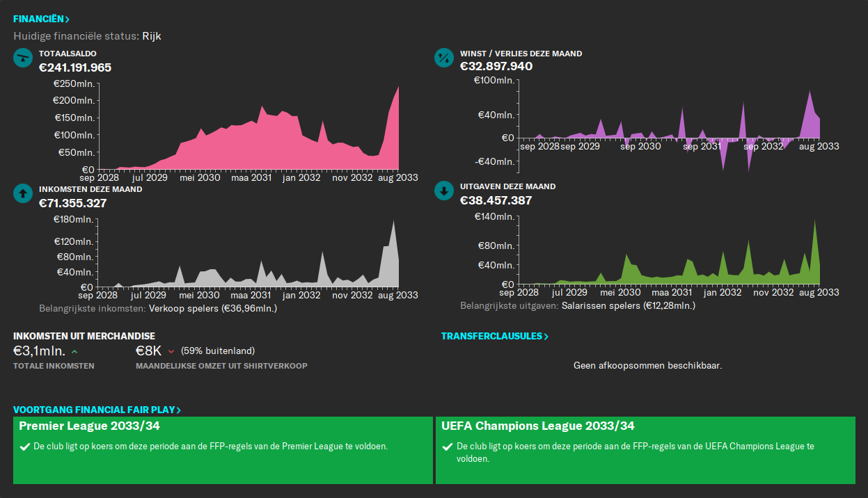This screenshot has height=498, width=868.
Task: Click the Inkomsten uit Merchandise heading
Action: point(84,337)
